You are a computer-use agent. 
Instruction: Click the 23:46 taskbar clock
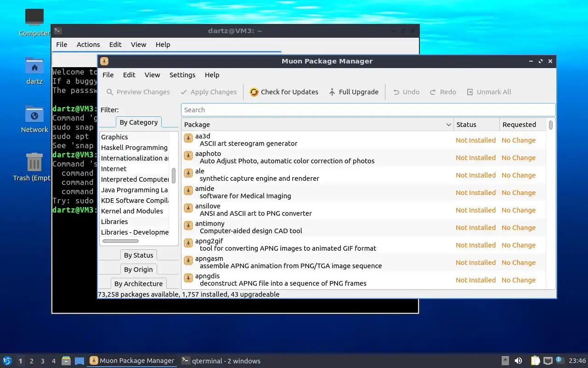[577, 361]
